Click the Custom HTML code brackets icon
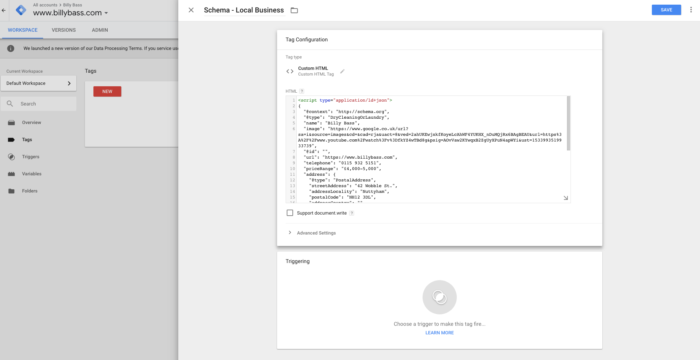This screenshot has width=700, height=360. [290, 71]
